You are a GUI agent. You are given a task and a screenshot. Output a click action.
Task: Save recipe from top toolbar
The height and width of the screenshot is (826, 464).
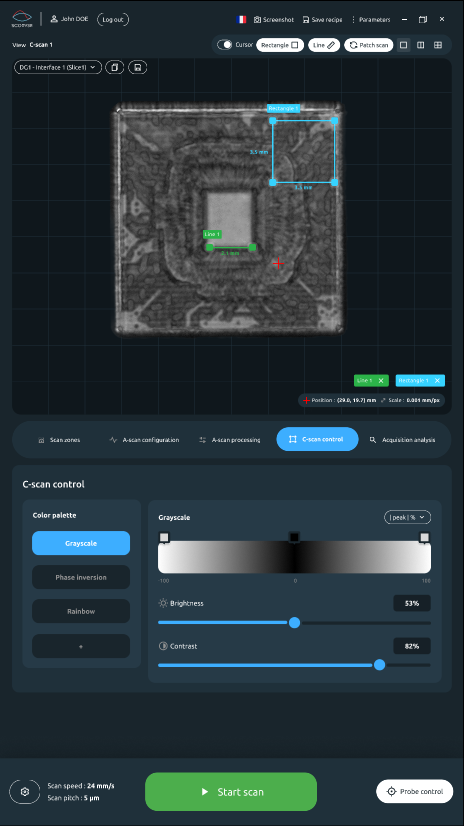pyautogui.click(x=322, y=19)
